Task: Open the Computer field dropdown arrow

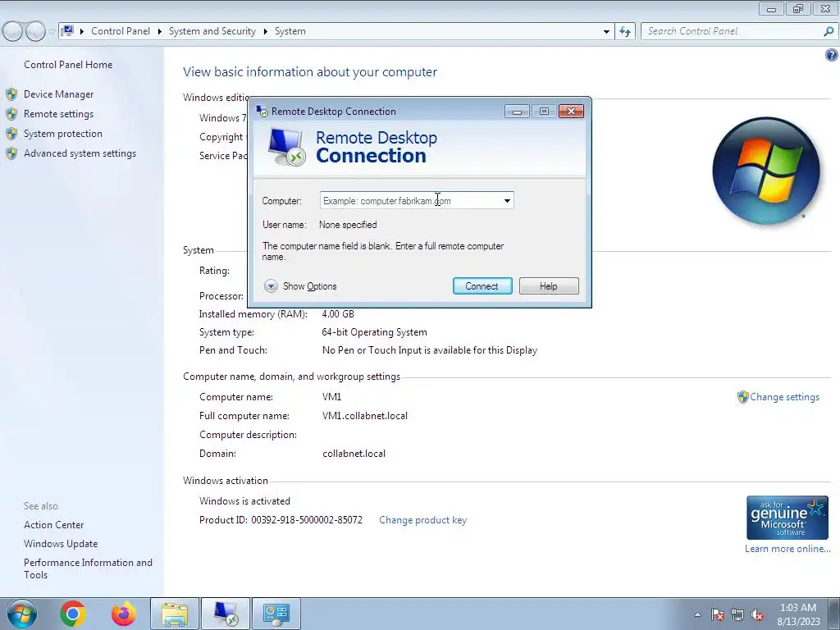Action: click(507, 201)
